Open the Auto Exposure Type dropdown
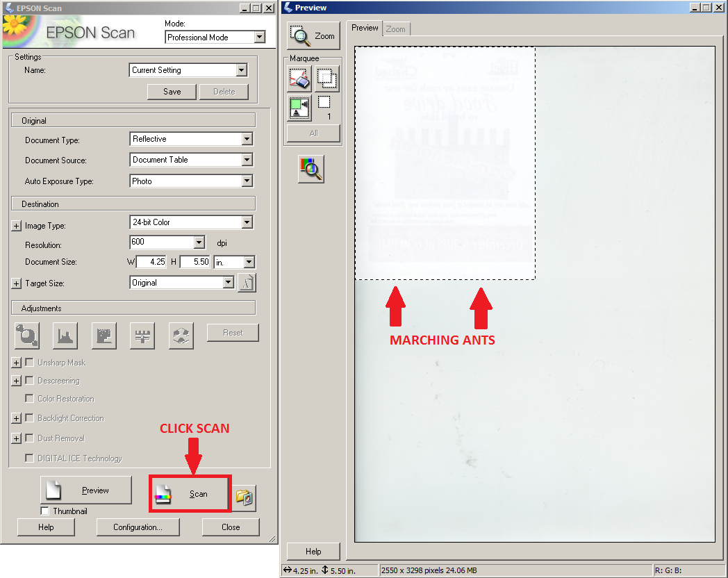This screenshot has height=578, width=728. [x=191, y=181]
